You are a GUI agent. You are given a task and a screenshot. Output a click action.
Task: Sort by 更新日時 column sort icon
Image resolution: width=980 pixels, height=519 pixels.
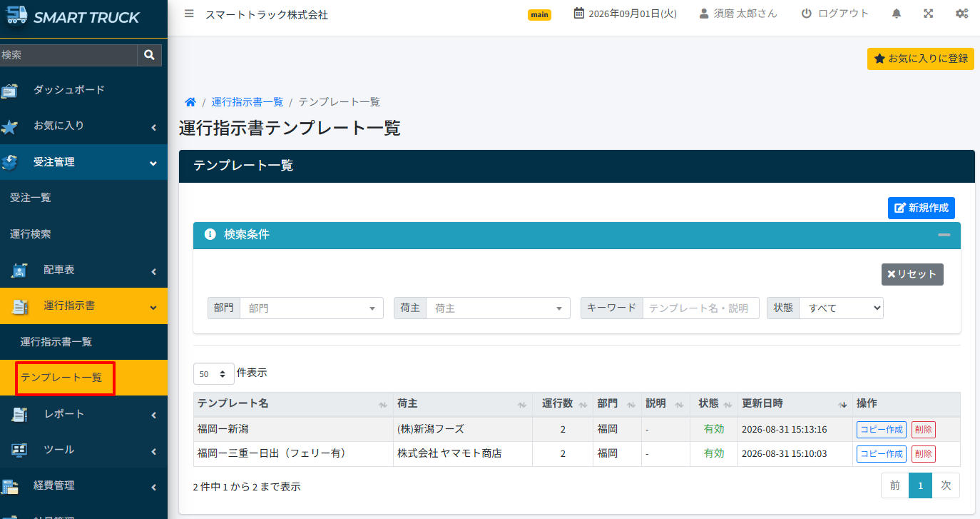843,405
